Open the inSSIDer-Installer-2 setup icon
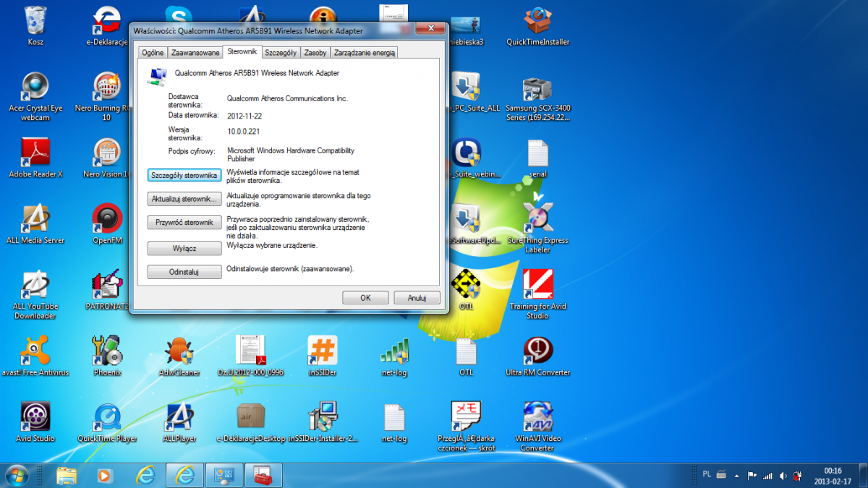 click(x=322, y=421)
